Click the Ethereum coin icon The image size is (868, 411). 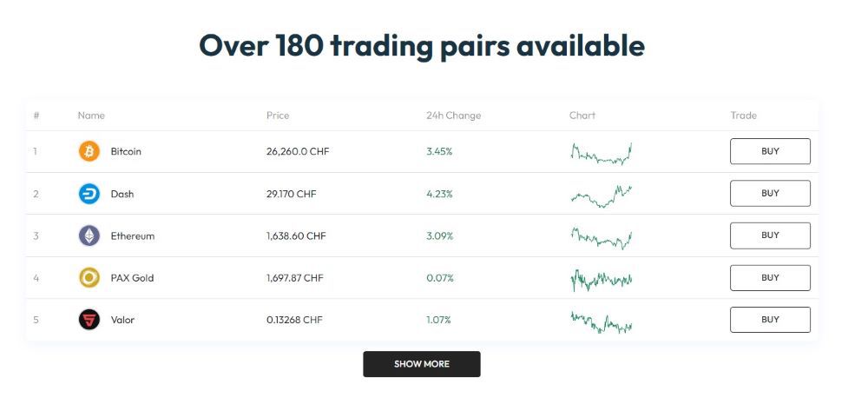click(89, 235)
